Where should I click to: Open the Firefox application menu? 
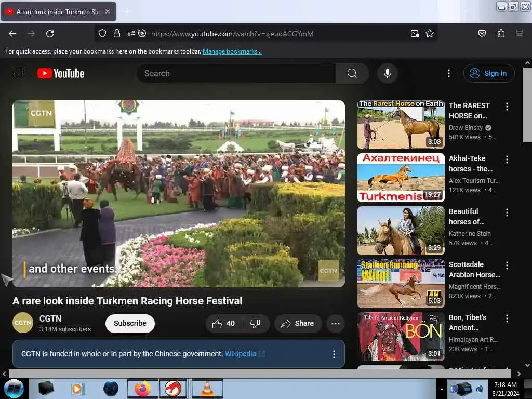coord(520,33)
